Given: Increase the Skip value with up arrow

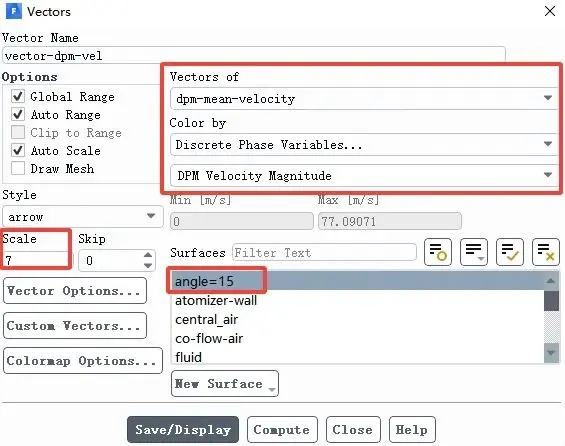Looking at the screenshot, I should pos(148,255).
